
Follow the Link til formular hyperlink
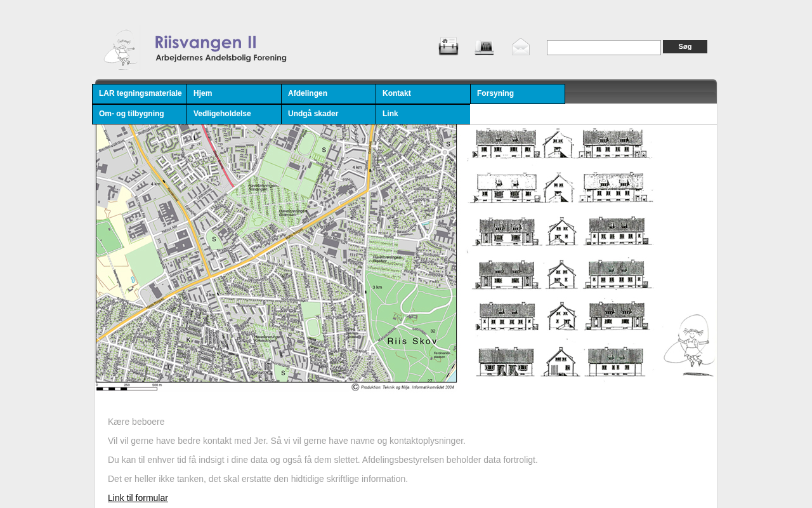point(138,498)
